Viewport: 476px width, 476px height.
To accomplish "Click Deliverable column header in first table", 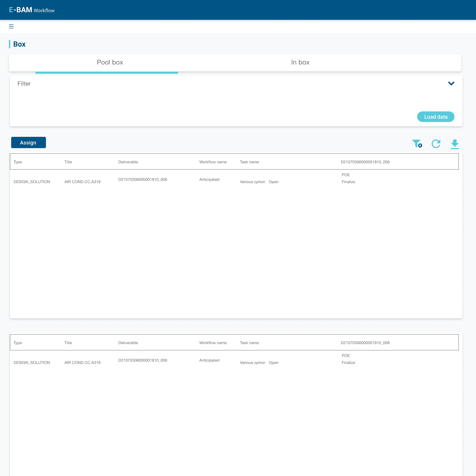I will point(128,162).
